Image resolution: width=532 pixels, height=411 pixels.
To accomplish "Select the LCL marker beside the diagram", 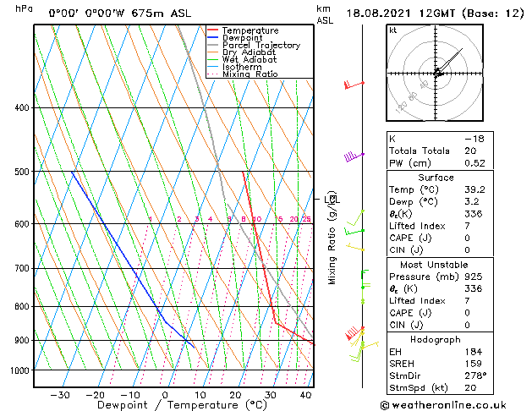I will pyautogui.click(x=332, y=200).
